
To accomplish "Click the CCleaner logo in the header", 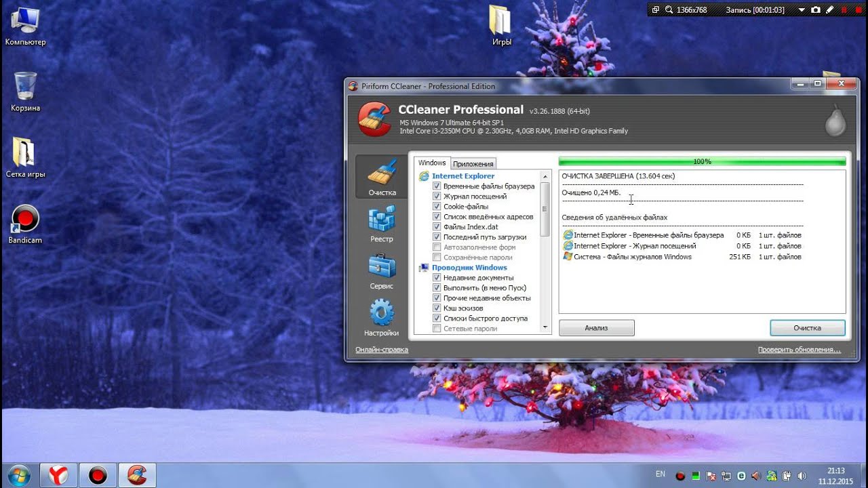I will pos(374,119).
